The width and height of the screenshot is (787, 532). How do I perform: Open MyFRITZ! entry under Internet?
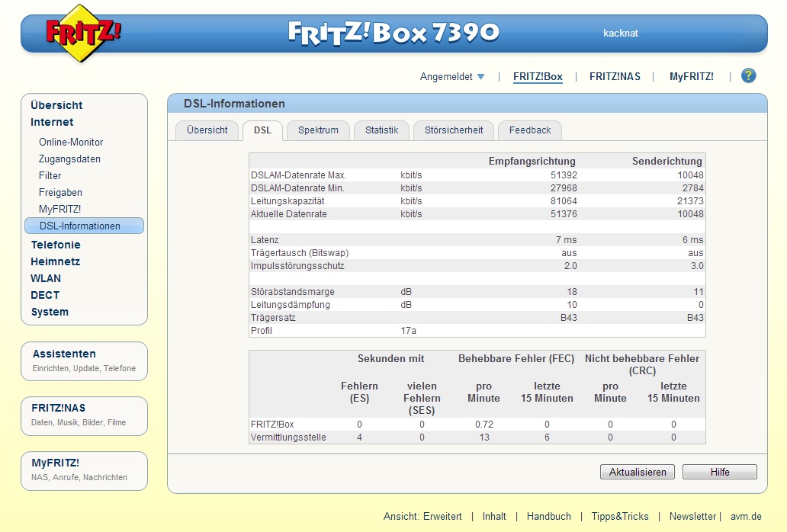click(59, 209)
